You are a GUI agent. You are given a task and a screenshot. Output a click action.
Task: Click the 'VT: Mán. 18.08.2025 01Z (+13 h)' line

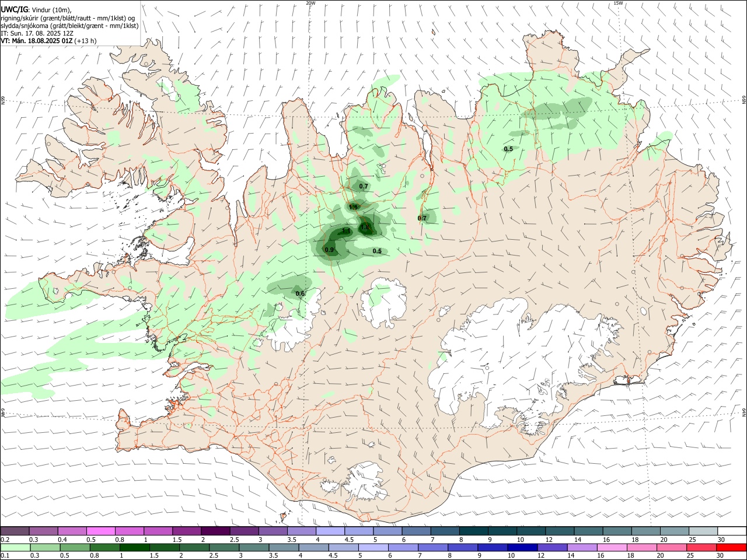(48, 41)
